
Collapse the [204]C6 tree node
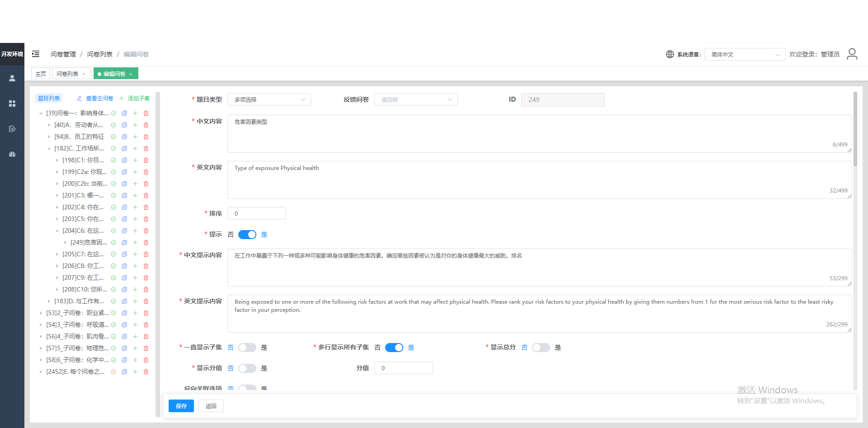[x=57, y=231]
